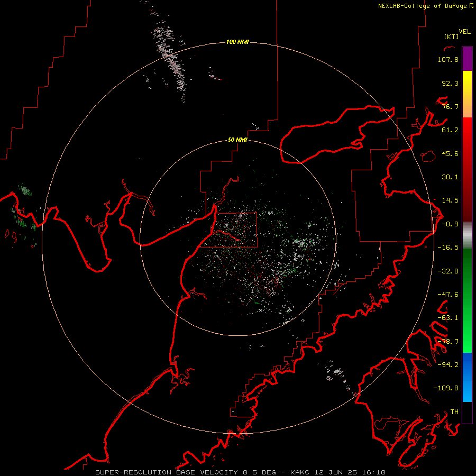Select the 92.3 value on velocity scale

click(x=450, y=83)
